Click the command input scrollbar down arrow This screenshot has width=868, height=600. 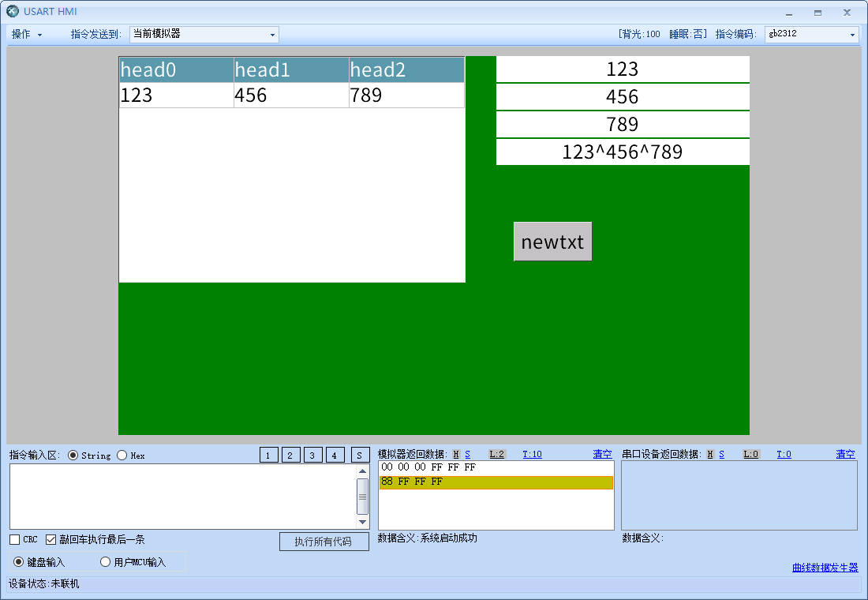[x=363, y=522]
